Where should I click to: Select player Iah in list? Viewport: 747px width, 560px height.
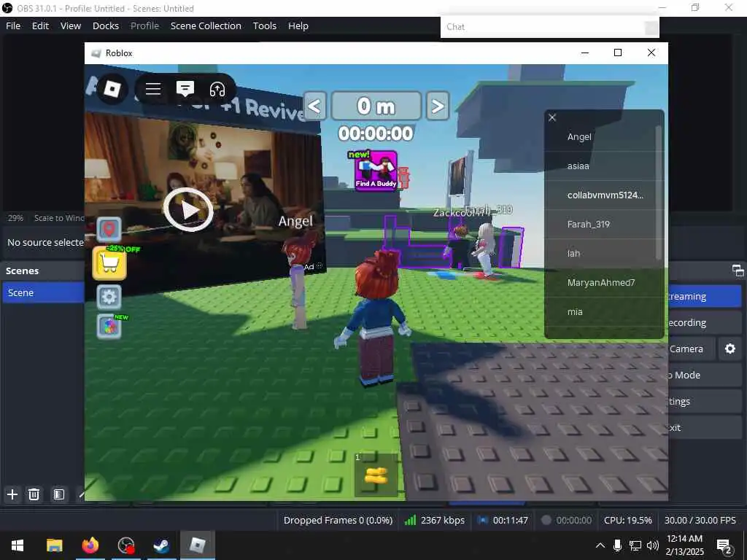tap(600, 254)
